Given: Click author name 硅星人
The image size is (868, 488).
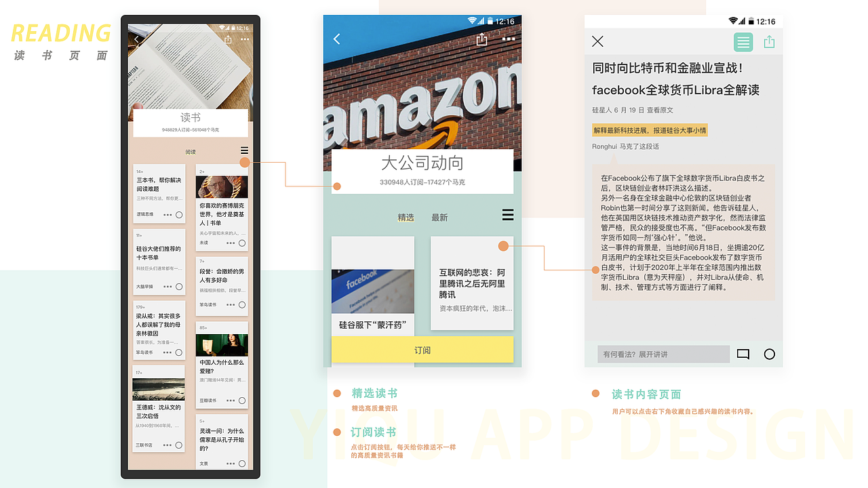Looking at the screenshot, I should [x=601, y=110].
